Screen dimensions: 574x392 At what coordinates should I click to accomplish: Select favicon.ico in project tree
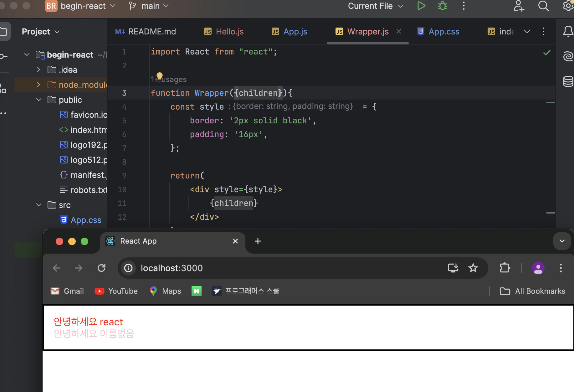(84, 115)
